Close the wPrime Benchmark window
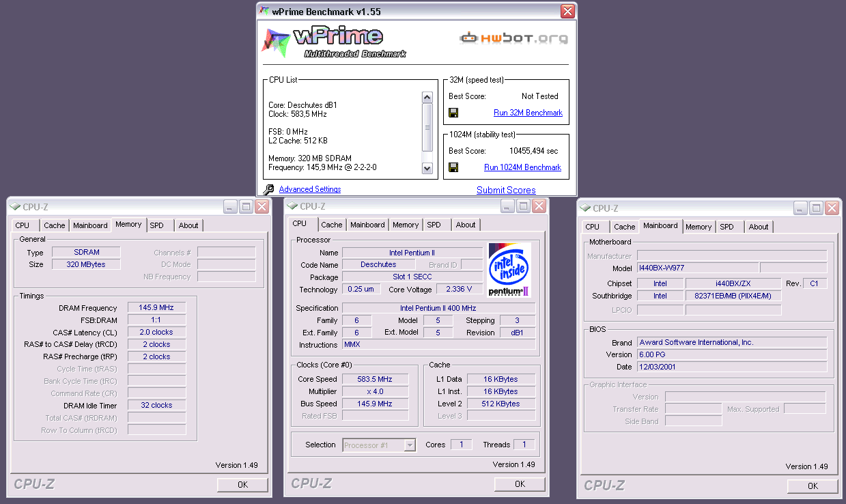Image resolution: width=846 pixels, height=504 pixels. tap(567, 11)
